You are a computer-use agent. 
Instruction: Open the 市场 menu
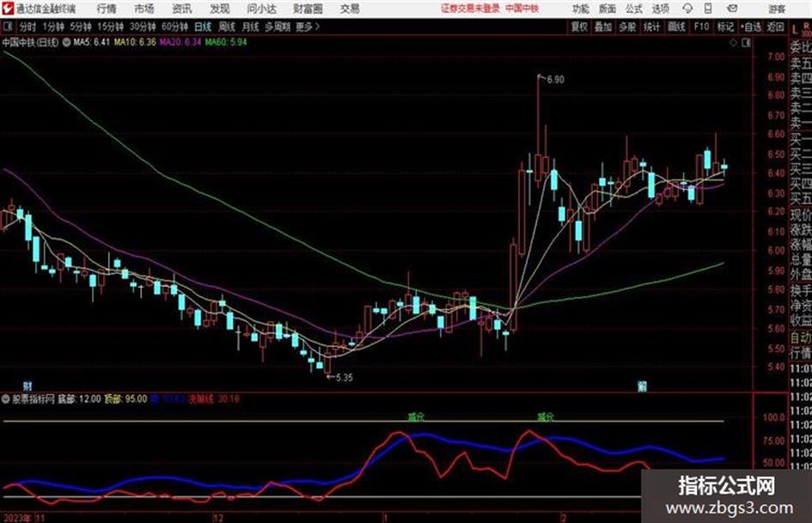point(144,9)
